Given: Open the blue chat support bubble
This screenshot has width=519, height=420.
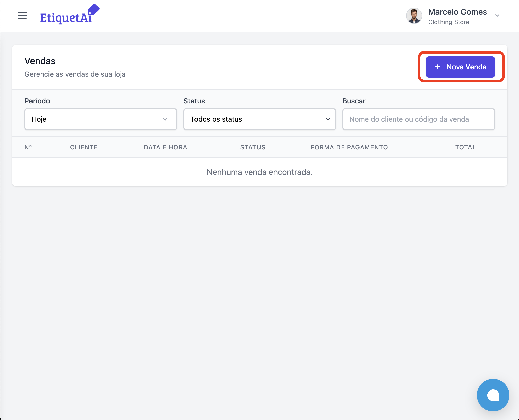Looking at the screenshot, I should click(x=493, y=395).
